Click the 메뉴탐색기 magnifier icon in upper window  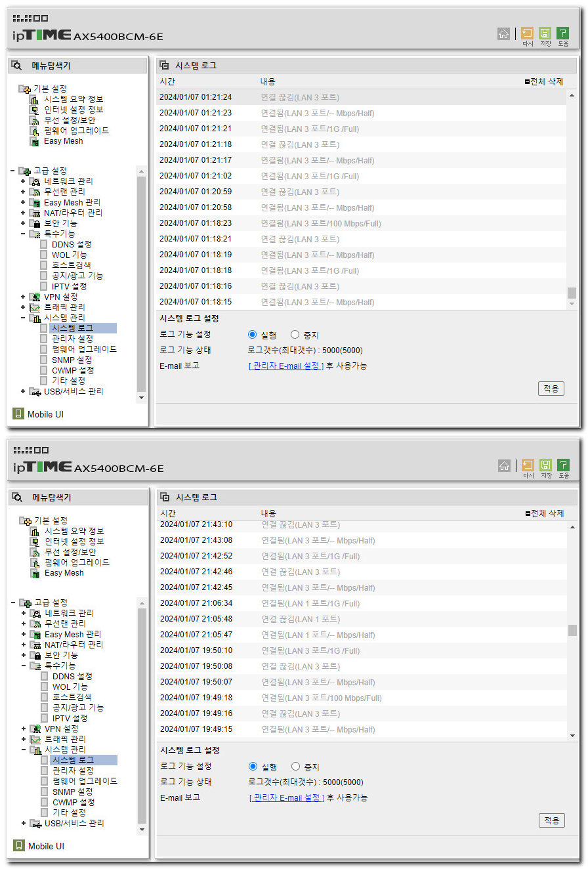coord(17,66)
